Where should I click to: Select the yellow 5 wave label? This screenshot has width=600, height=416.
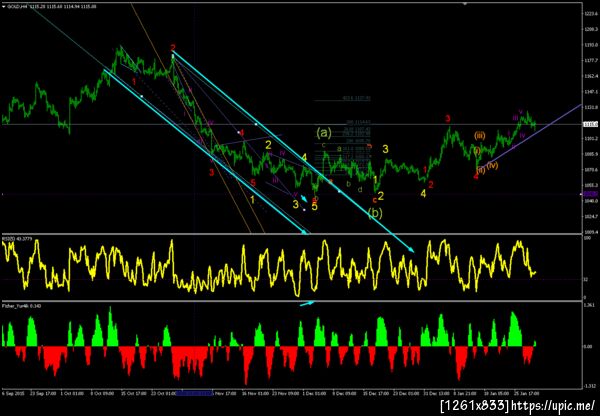pyautogui.click(x=314, y=207)
